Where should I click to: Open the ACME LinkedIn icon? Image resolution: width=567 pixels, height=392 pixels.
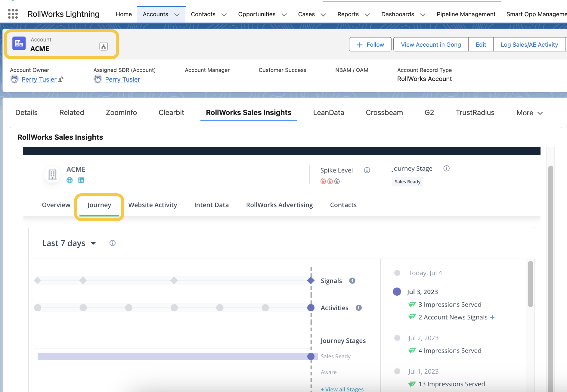[81, 180]
